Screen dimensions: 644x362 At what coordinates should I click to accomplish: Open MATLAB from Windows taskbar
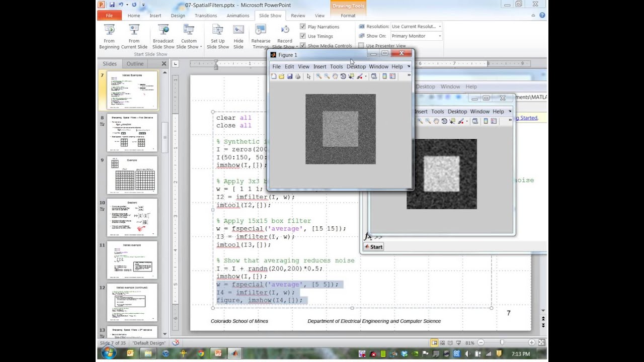point(235,353)
